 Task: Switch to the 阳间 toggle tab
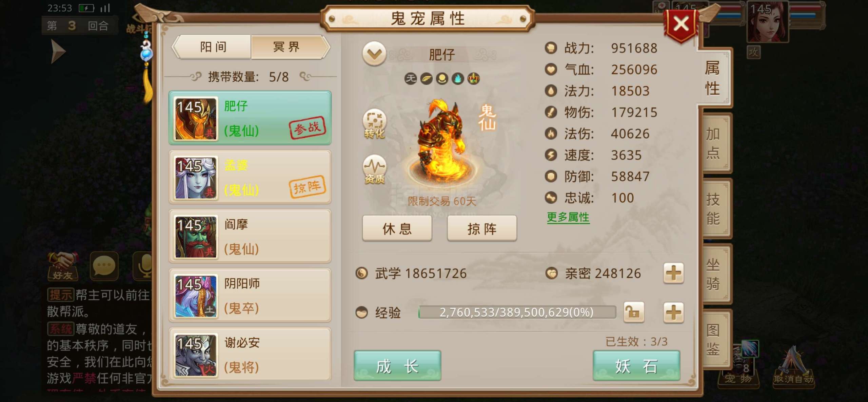click(213, 47)
